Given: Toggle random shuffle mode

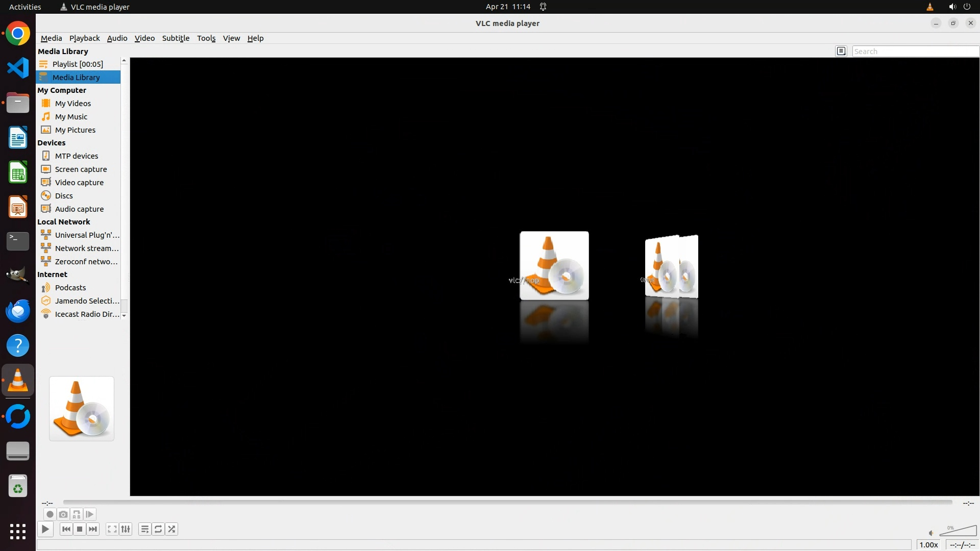Looking at the screenshot, I should [171, 529].
